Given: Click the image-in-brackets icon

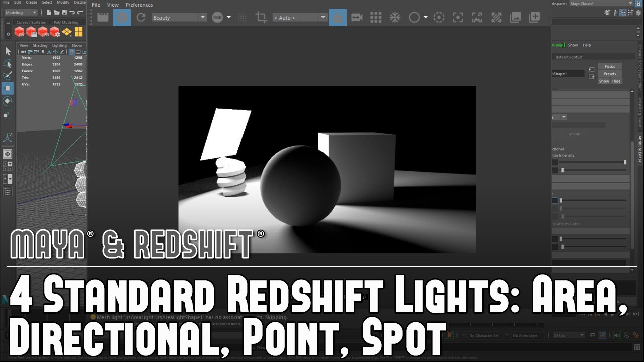Looking at the screenshot, I should tap(477, 17).
